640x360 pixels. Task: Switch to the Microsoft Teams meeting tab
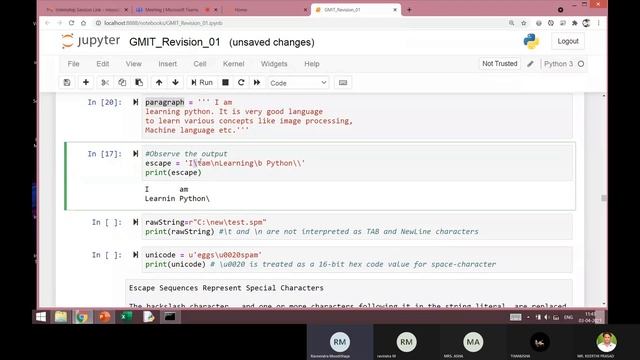point(176,10)
